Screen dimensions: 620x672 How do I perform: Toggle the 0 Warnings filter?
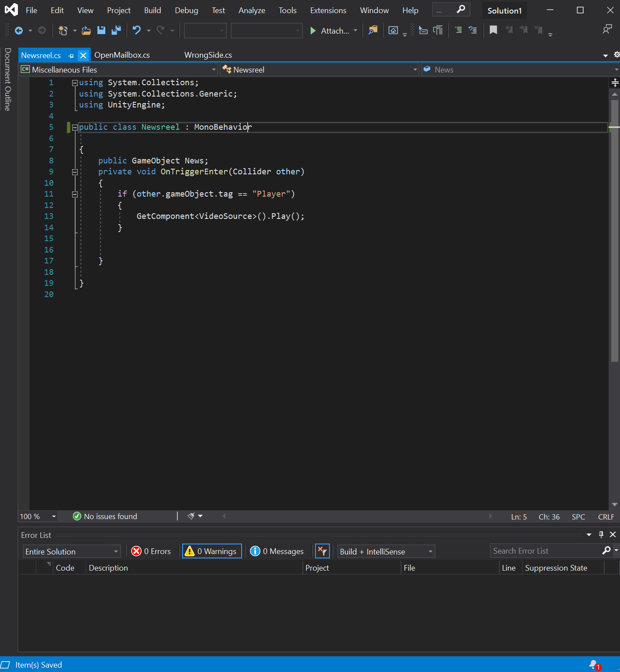click(212, 551)
